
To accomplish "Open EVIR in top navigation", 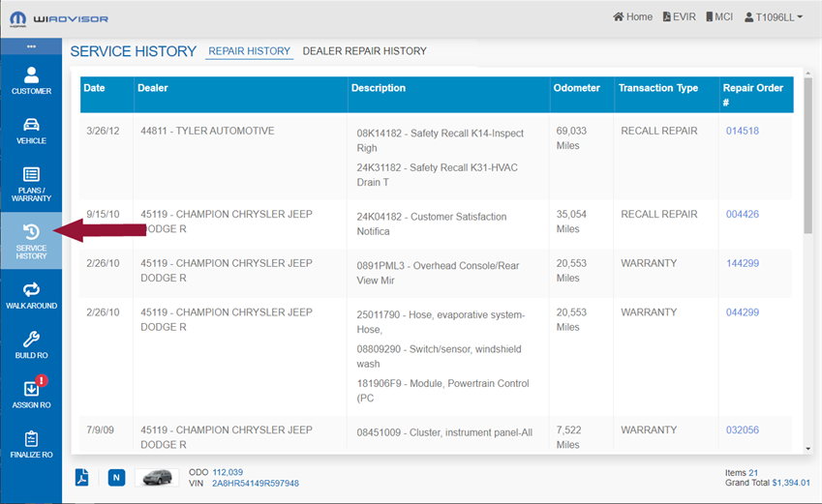I will 680,16.
